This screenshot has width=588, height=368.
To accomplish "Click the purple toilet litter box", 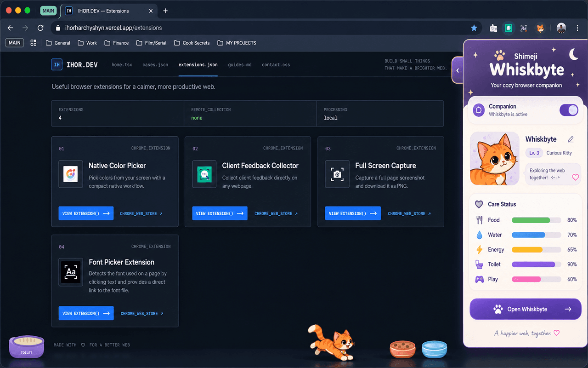I will pos(27,347).
